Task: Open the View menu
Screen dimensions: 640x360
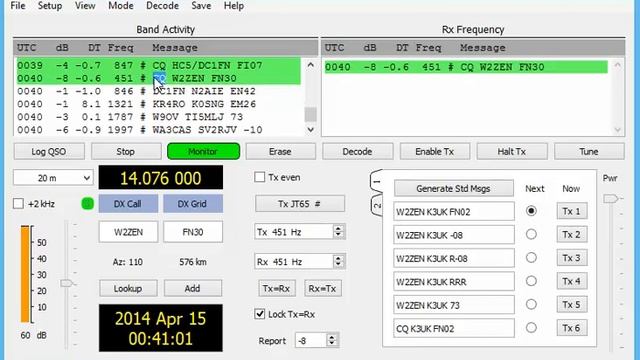Action: (x=85, y=6)
